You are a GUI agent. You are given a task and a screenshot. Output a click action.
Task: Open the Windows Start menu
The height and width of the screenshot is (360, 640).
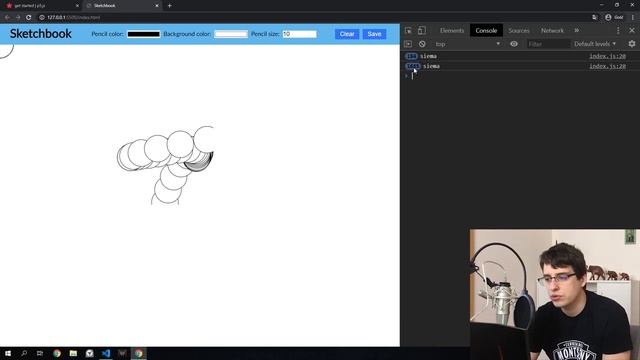pos(8,353)
